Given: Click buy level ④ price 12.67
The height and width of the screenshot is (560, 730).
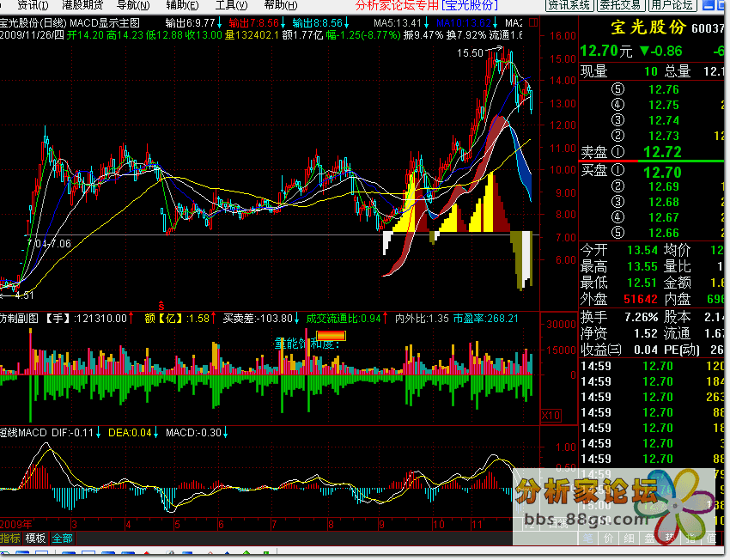Looking at the screenshot, I should pyautogui.click(x=664, y=217).
